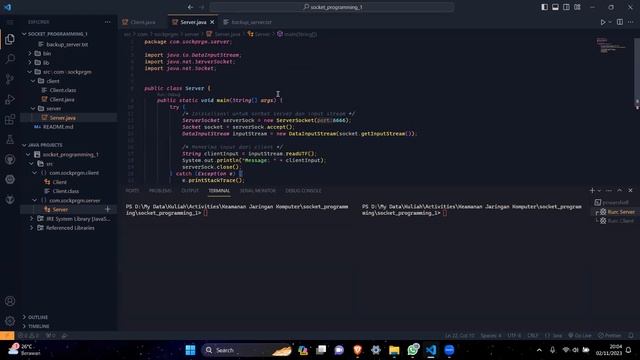The width and height of the screenshot is (640, 360).
Task: Switch to the backup_server.txt editor tab
Action: click(251, 22)
